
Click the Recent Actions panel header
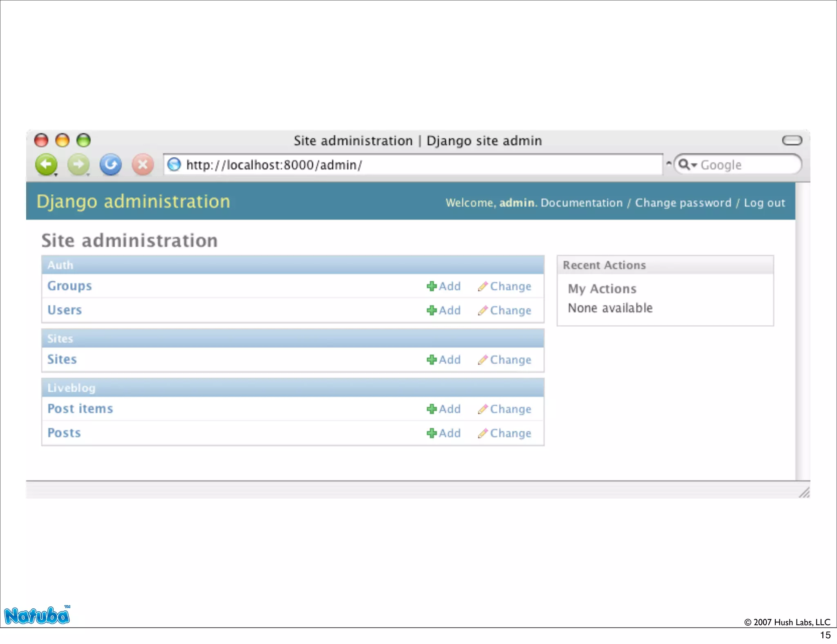pos(665,265)
